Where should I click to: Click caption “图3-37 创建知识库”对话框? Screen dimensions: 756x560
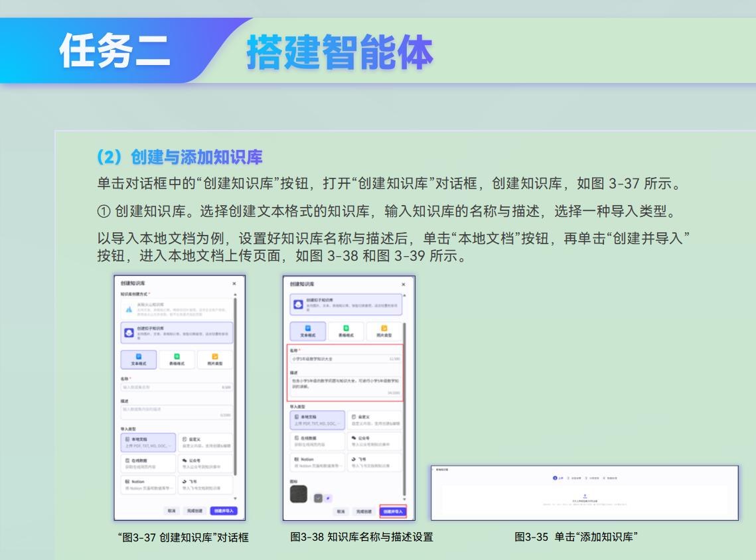coord(183,537)
